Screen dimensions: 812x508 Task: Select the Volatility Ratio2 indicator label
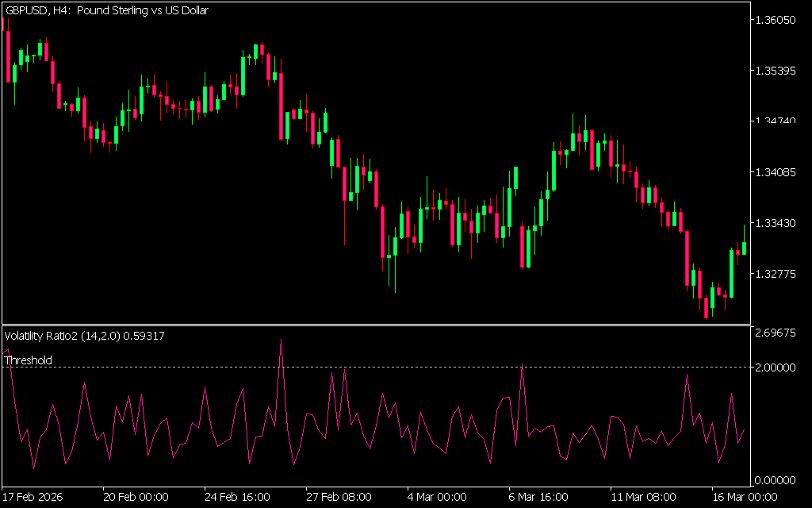pos(84,336)
